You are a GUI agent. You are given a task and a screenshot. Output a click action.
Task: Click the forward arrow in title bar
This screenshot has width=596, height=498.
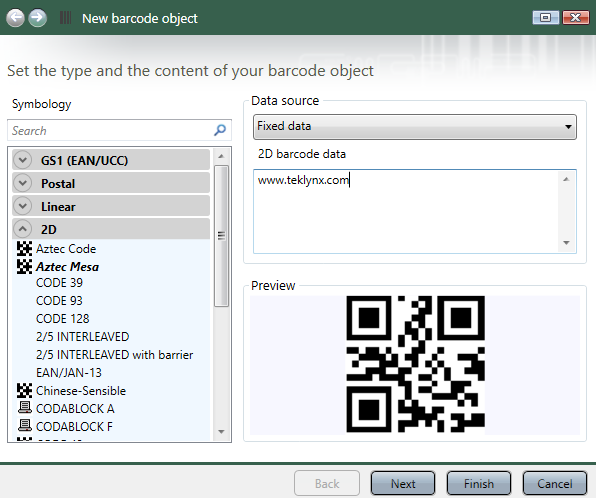38,17
